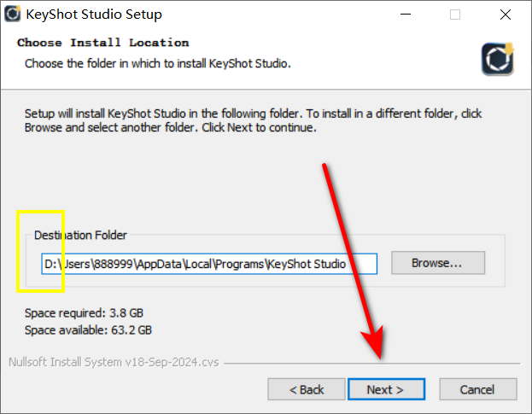Image resolution: width=532 pixels, height=414 pixels.
Task: Click the Choose Install Location heading
Action: click(x=103, y=43)
